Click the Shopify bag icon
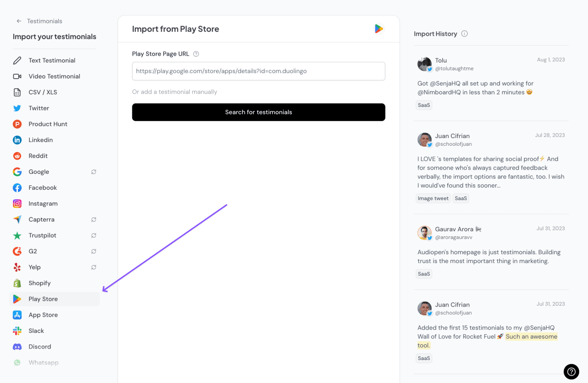The width and height of the screenshot is (588, 383). (17, 283)
